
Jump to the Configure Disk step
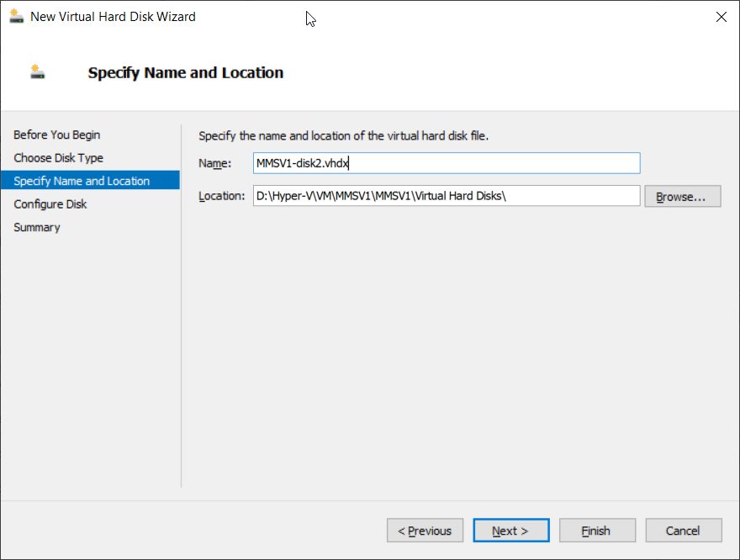pyautogui.click(x=50, y=204)
